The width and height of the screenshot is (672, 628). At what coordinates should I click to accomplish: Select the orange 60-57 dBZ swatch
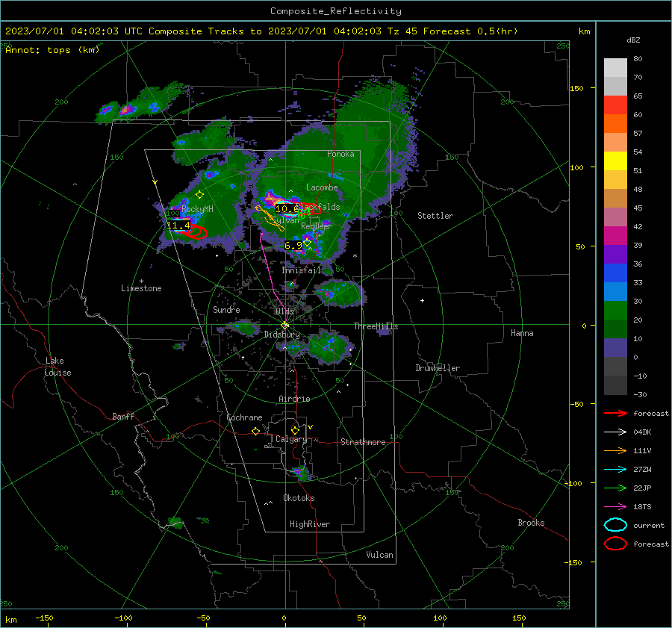[615, 124]
